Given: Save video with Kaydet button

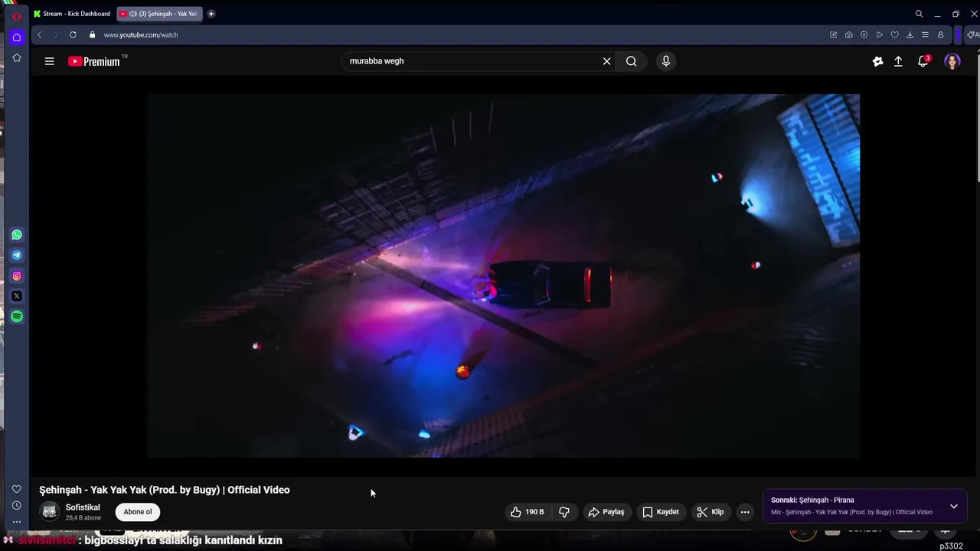Looking at the screenshot, I should click(x=661, y=512).
